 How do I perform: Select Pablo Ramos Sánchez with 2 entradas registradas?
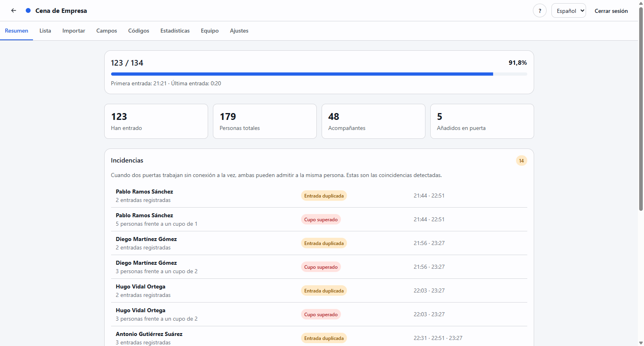coord(319,196)
